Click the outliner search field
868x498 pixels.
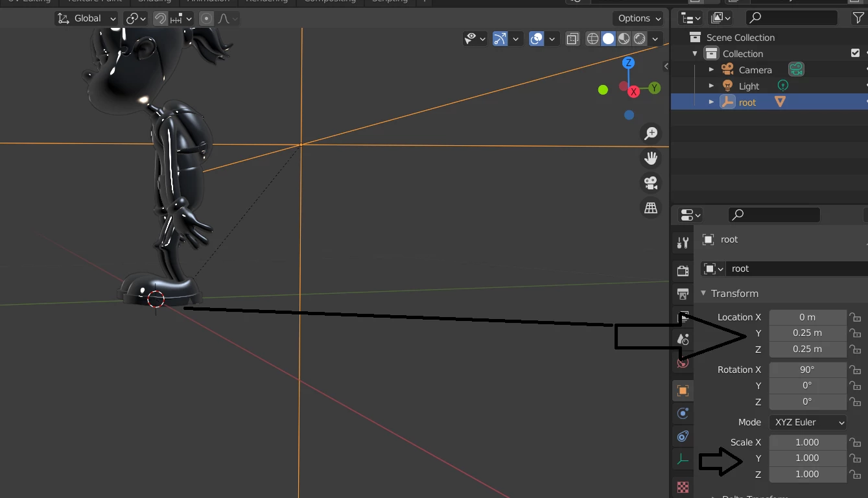(x=792, y=18)
